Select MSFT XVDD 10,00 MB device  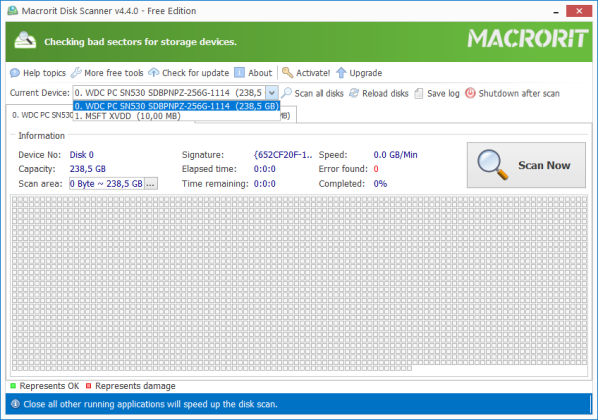click(177, 116)
